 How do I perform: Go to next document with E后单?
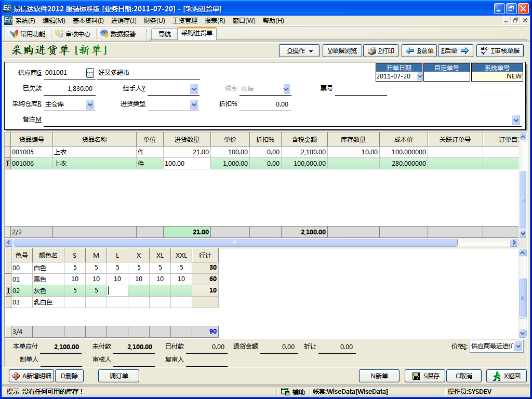tap(456, 51)
